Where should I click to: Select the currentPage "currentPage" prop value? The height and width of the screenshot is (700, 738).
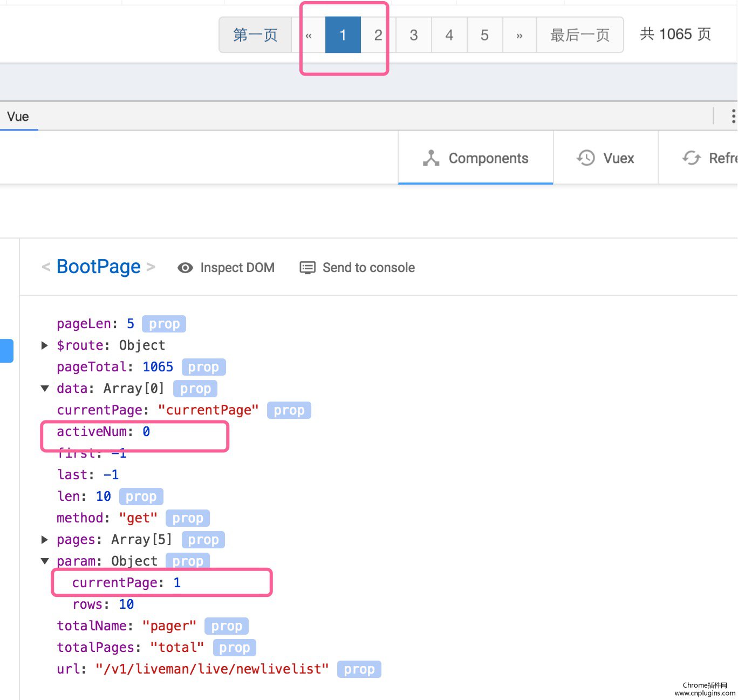coord(208,410)
